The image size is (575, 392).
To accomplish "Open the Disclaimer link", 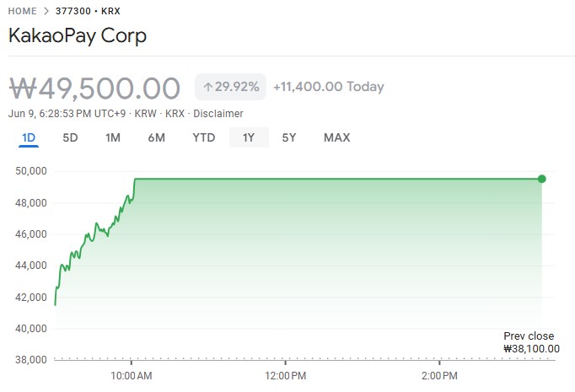I will (x=218, y=114).
